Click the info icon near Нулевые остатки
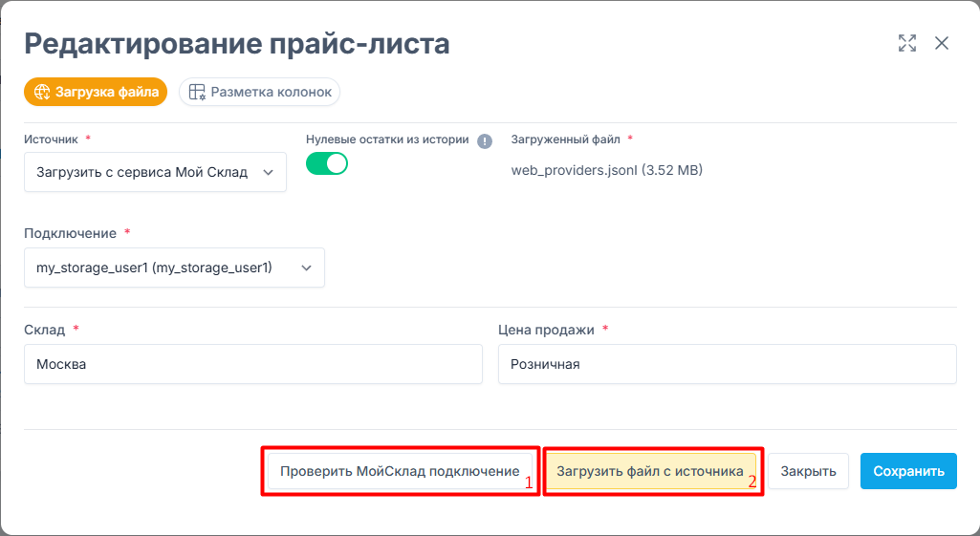The width and height of the screenshot is (980, 536). point(485,141)
